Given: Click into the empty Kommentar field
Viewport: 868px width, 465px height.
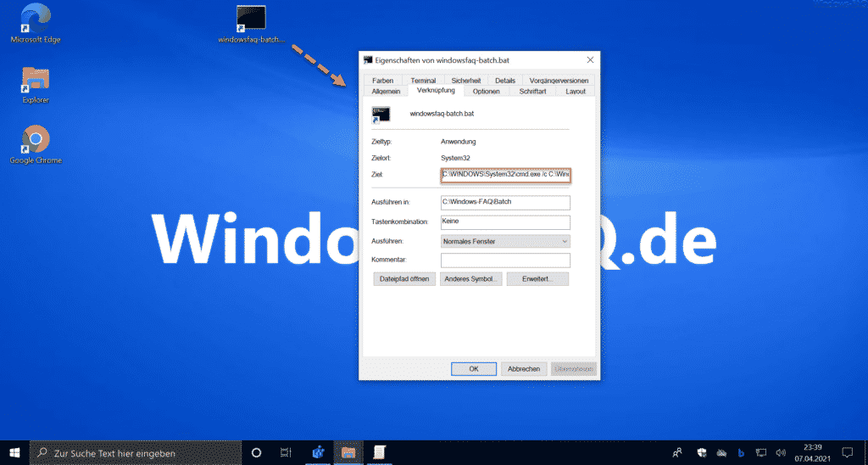Looking at the screenshot, I should [x=505, y=260].
